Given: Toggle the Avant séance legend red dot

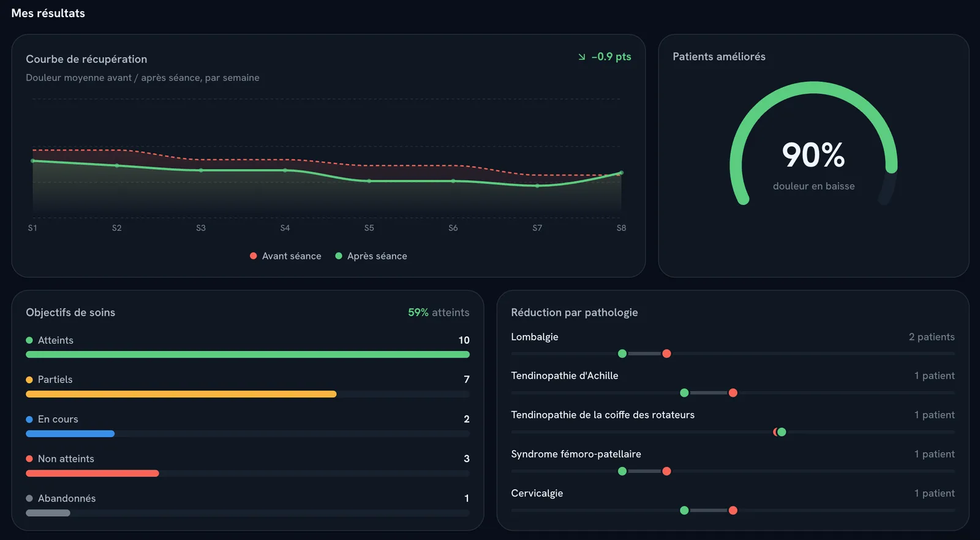Looking at the screenshot, I should pos(254,256).
